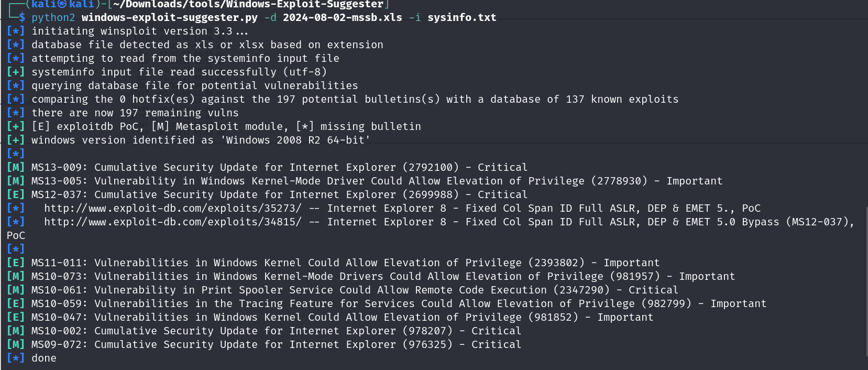Open the exploit-db link for exploit 34815
Image resolution: width=868 pixels, height=370 pixels.
173,222
